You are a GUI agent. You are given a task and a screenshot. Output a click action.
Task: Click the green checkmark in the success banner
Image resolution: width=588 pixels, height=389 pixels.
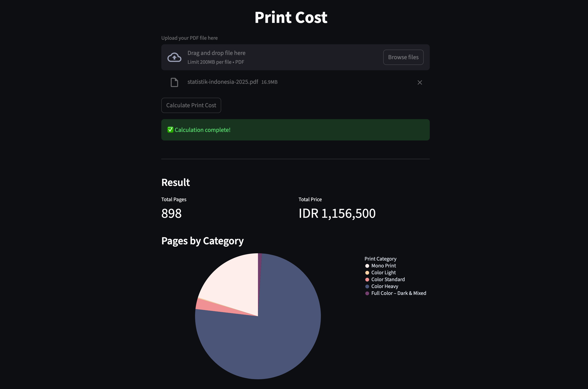(170, 129)
